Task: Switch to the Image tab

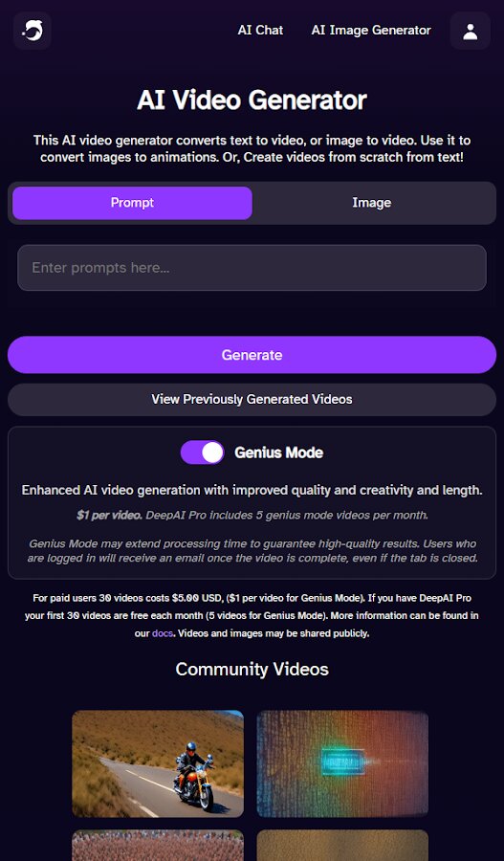Action: 372,203
